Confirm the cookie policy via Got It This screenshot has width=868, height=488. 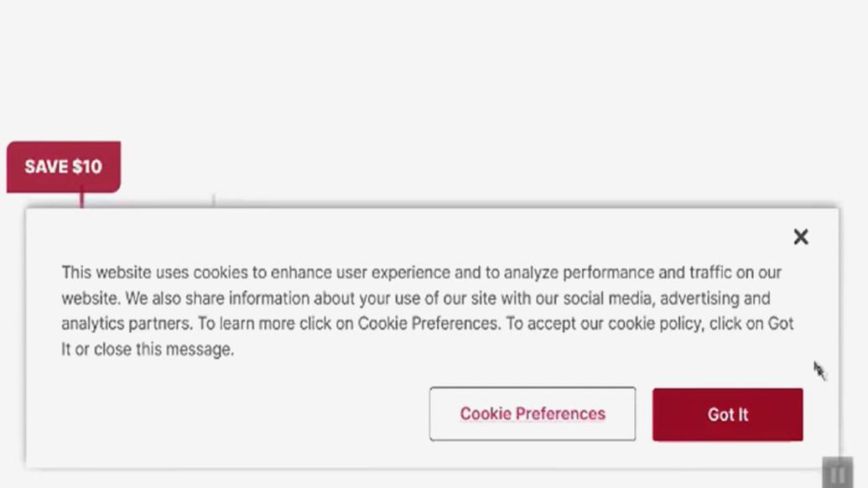coord(726,413)
